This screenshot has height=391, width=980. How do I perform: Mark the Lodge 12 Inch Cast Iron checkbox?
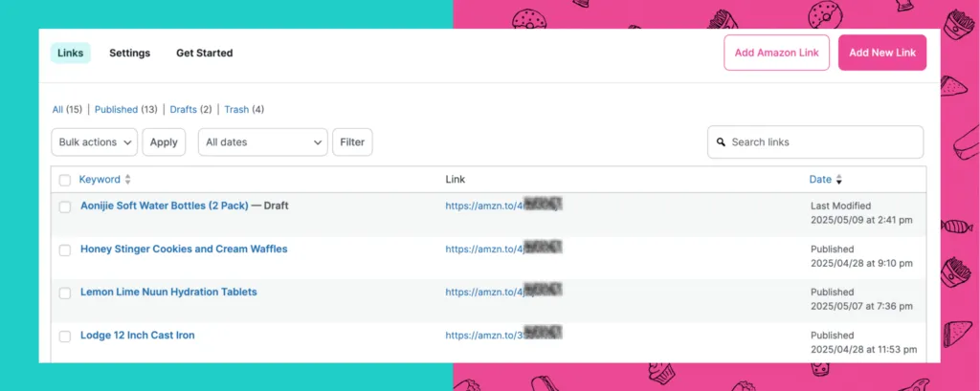(x=65, y=337)
